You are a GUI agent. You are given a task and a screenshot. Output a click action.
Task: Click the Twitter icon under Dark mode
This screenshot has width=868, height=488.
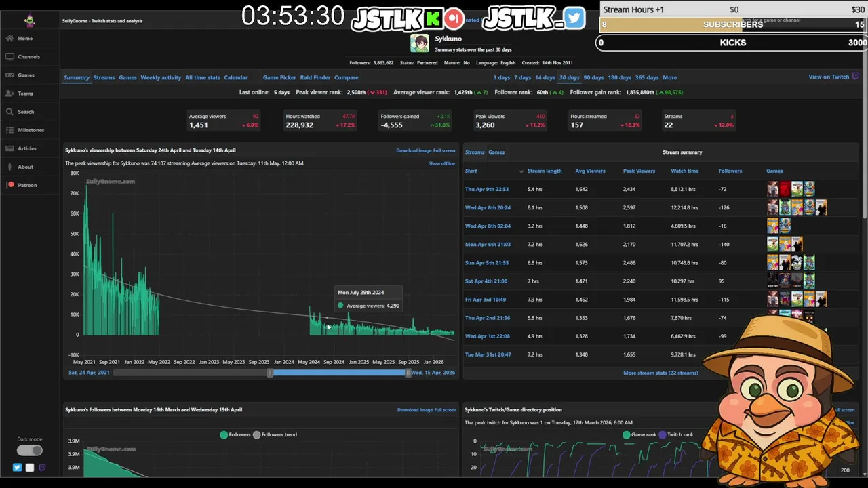click(x=17, y=467)
